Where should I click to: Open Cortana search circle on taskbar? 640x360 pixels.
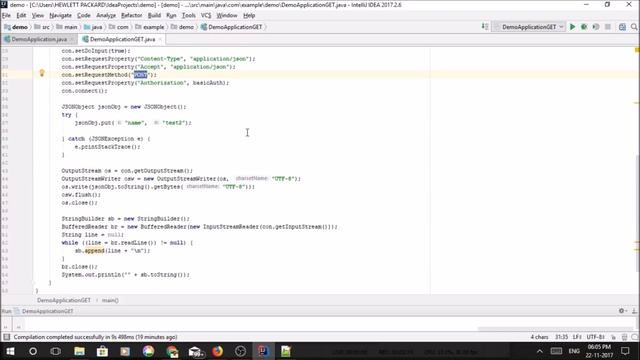pos(33,351)
